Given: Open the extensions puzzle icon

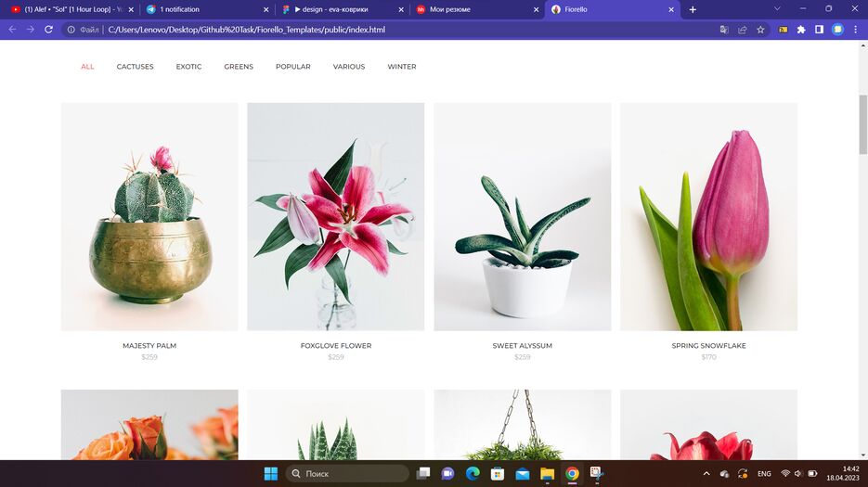Looking at the screenshot, I should click(801, 30).
